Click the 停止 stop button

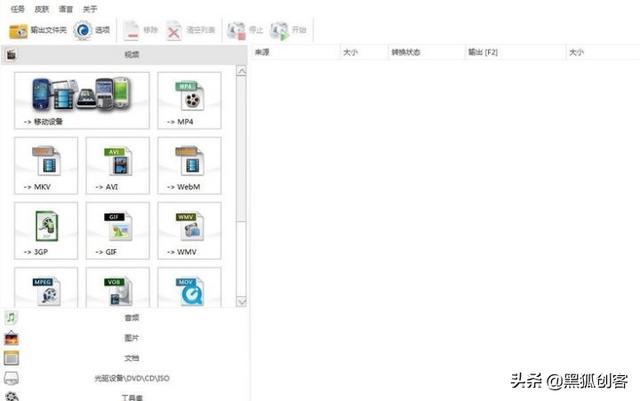(x=245, y=30)
